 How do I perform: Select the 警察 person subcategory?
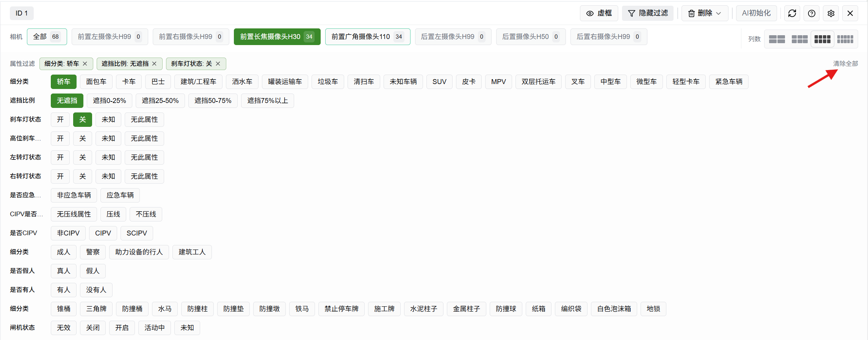(93, 252)
